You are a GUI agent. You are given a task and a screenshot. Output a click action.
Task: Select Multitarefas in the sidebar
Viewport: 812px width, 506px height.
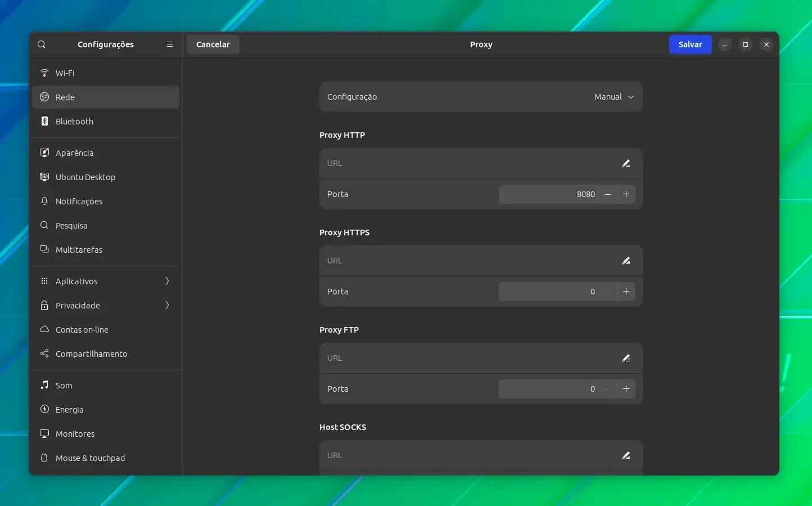tap(106, 250)
